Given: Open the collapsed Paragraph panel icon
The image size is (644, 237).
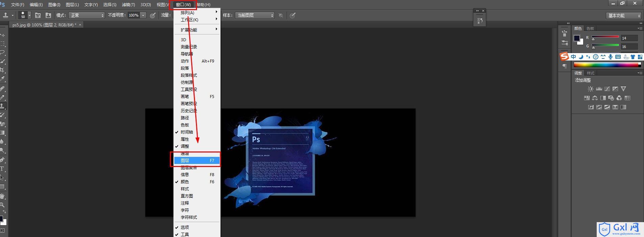Looking at the screenshot, I should click(565, 66).
